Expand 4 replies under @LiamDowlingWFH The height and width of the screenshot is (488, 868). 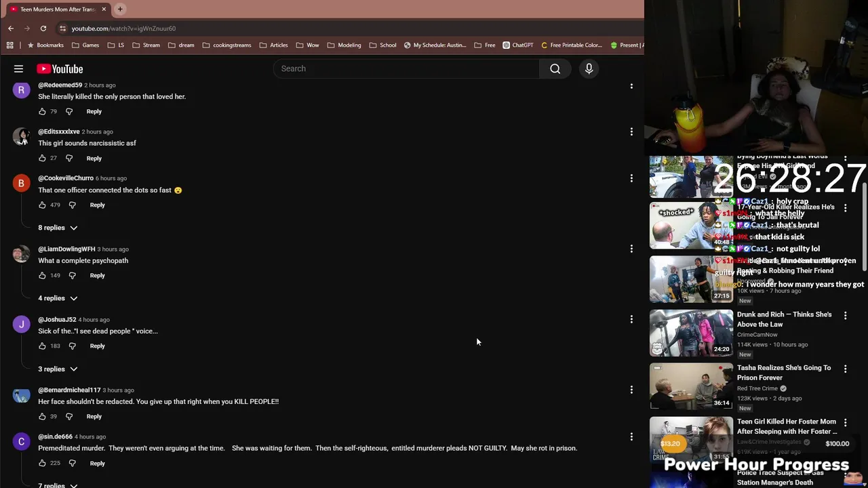(x=58, y=298)
